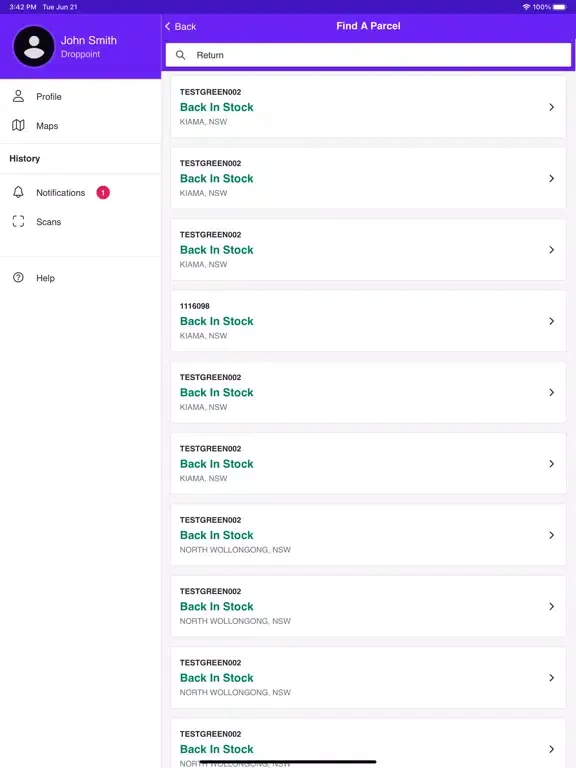Image resolution: width=576 pixels, height=768 pixels.
Task: Click the John Smith name label
Action: pyautogui.click(x=89, y=40)
